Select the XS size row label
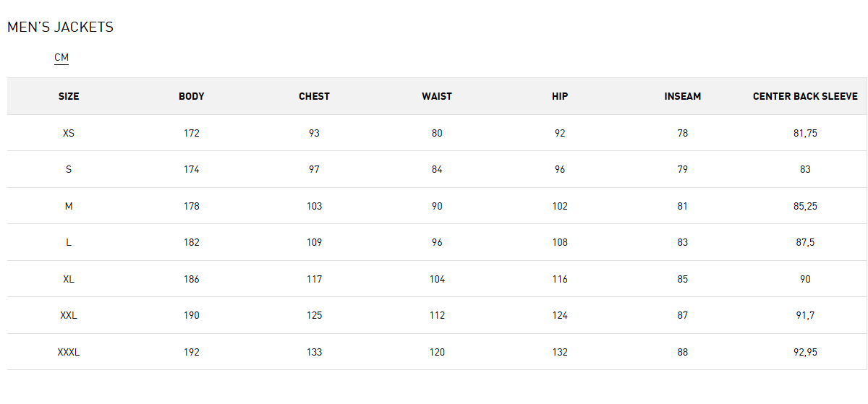Viewport: 868px width, 404px height. click(x=69, y=133)
